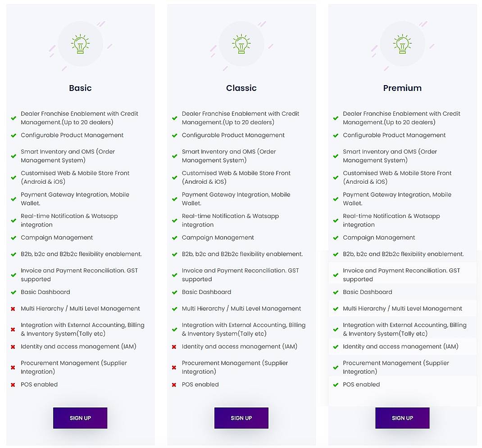Click the lightbulb icon above Classic plan
The height and width of the screenshot is (448, 482).
[x=241, y=44]
